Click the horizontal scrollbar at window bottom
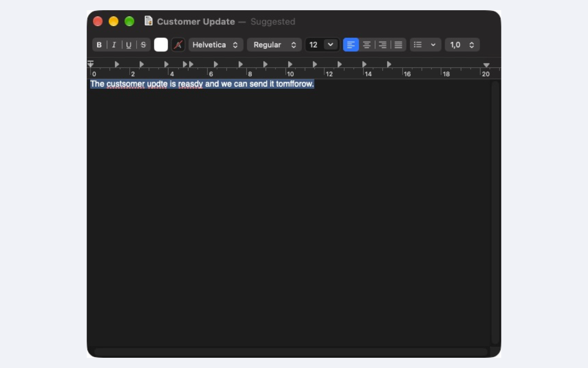Viewport: 588px width, 368px height. (291, 352)
